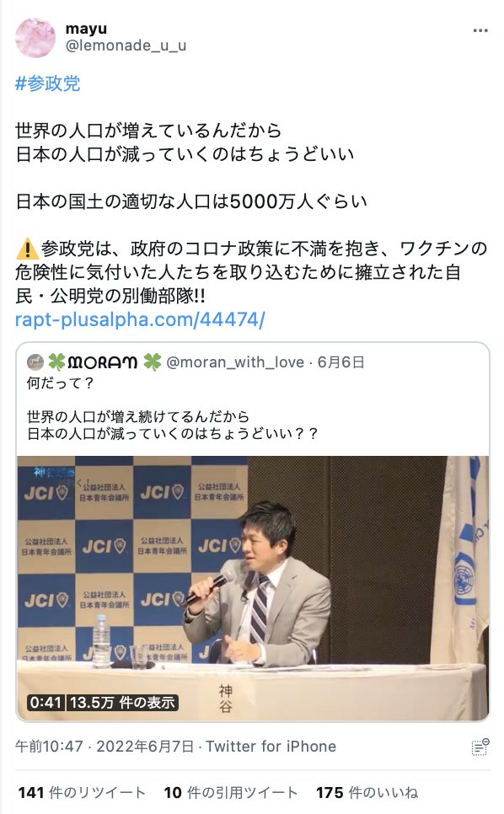Open the three-dot more options menu
This screenshot has height=814, width=504.
point(480,30)
